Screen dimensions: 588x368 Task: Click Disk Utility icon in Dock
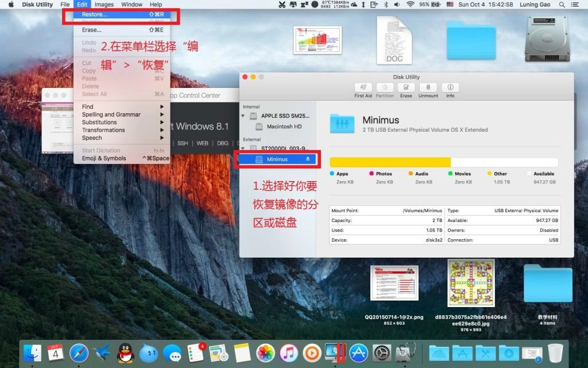click(405, 354)
